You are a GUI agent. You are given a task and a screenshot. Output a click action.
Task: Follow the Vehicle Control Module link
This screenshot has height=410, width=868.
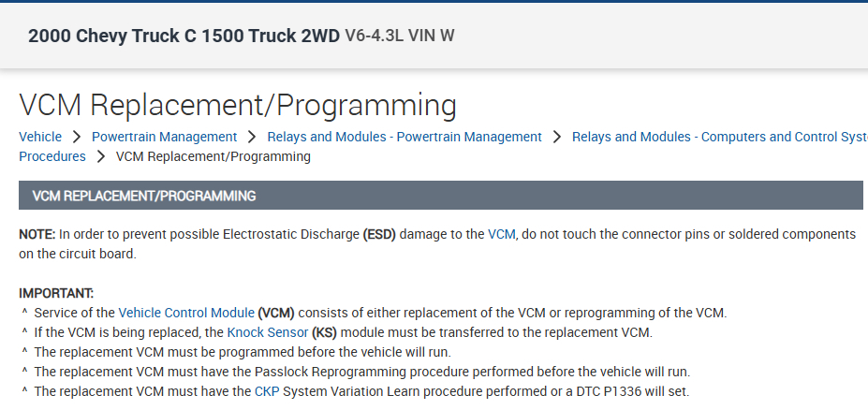(186, 313)
